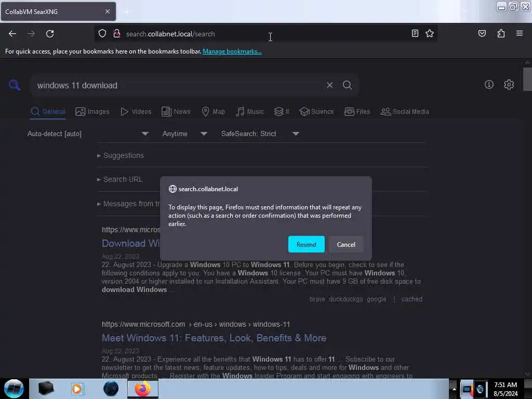Click the microsoft.com windows-11 result URL
532x399 pixels.
click(196, 324)
